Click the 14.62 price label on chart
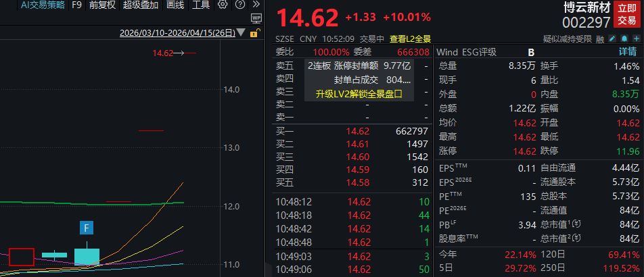Screen dimensions: 644x277 point(162,53)
